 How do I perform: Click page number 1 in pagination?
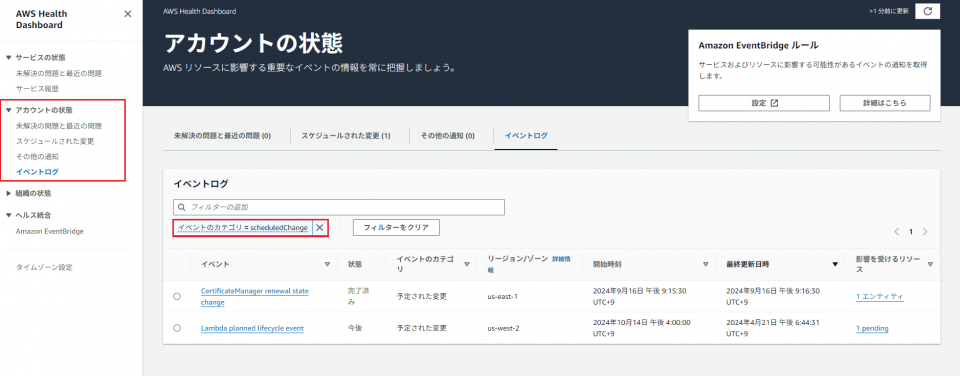[x=911, y=232]
